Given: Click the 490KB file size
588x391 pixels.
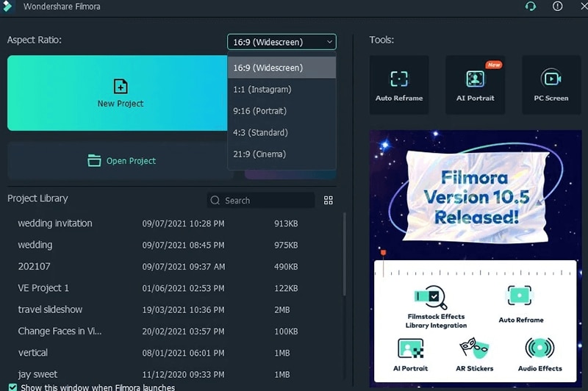Looking at the screenshot, I should click(x=286, y=267).
